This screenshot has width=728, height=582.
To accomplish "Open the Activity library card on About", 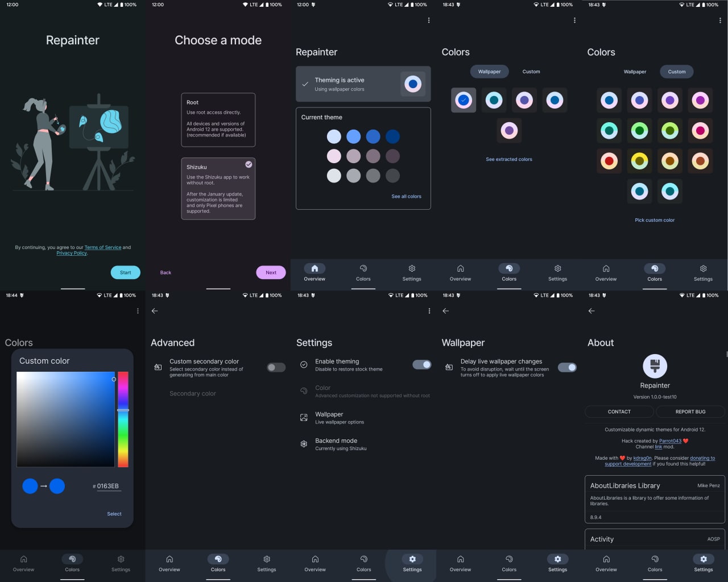I will click(655, 539).
